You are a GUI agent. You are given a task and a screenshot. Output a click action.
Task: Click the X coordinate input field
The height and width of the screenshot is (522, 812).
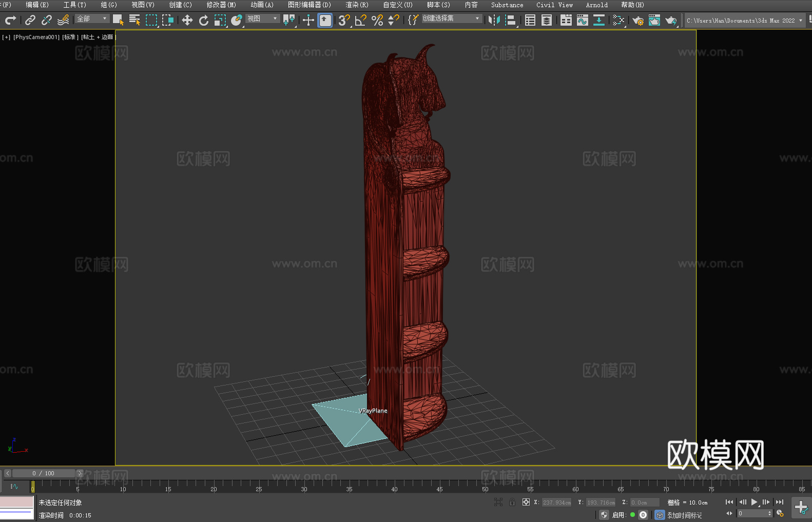557,502
